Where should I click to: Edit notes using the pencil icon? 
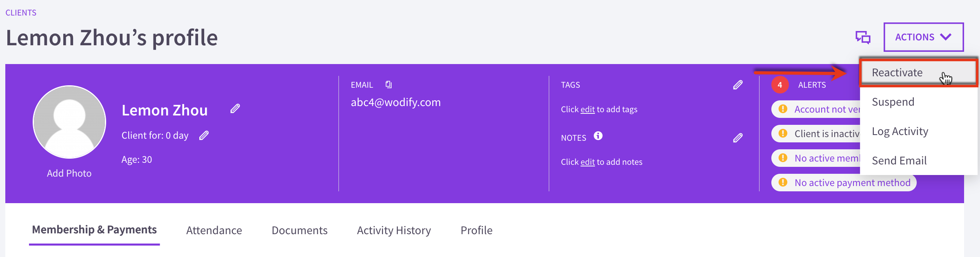tap(738, 138)
